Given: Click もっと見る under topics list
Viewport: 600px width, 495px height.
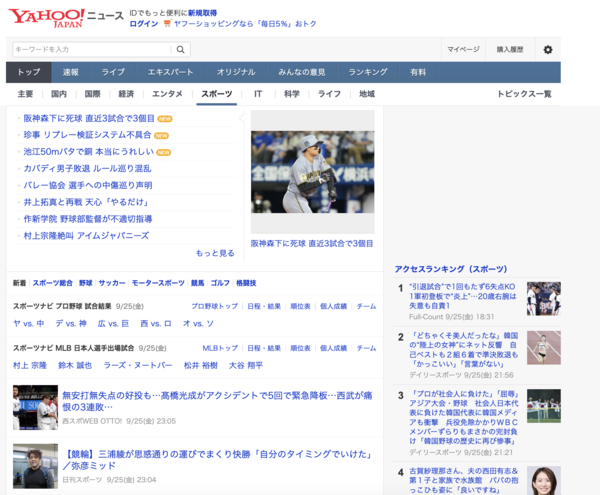Looking at the screenshot, I should click(215, 253).
